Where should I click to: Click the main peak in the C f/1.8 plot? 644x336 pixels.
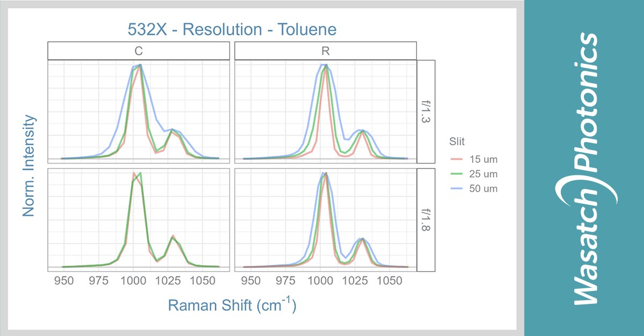(x=137, y=174)
